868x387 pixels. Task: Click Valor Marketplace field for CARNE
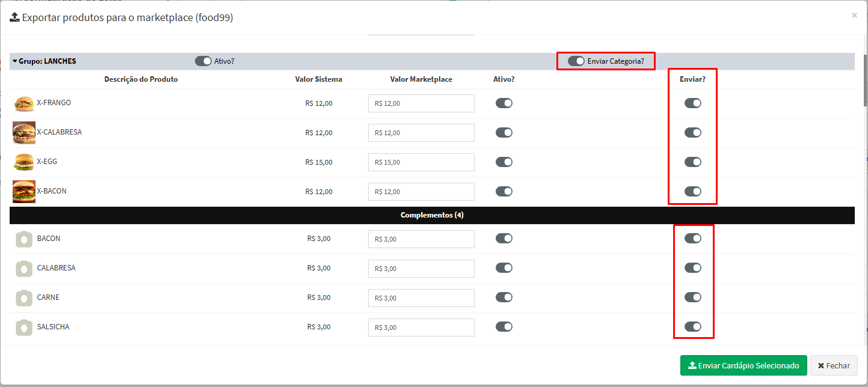coord(421,298)
